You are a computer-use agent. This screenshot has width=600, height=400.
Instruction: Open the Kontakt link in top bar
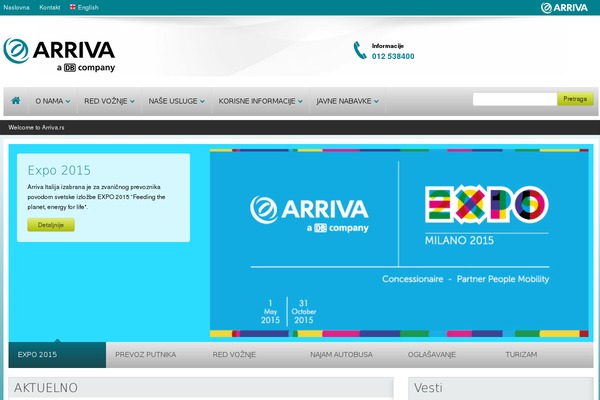(x=50, y=7)
